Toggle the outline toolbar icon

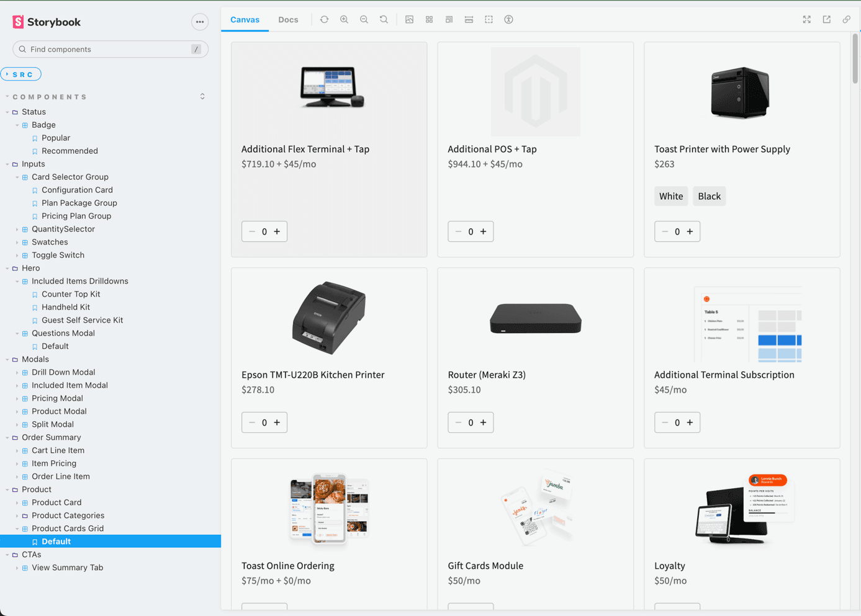(489, 20)
